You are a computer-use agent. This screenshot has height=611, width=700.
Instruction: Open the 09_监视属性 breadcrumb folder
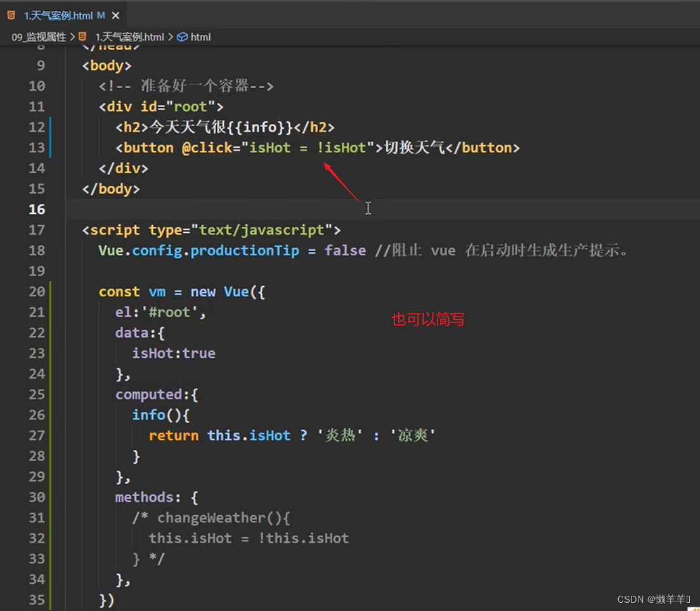(39, 37)
